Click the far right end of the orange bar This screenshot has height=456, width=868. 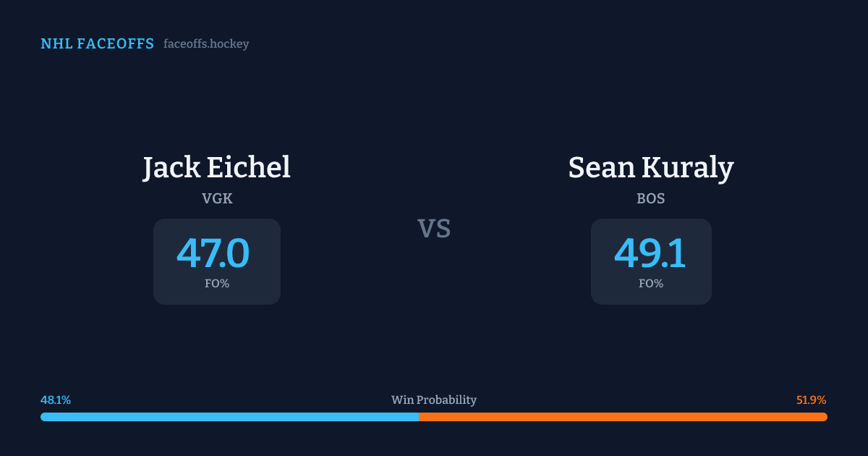(825, 417)
